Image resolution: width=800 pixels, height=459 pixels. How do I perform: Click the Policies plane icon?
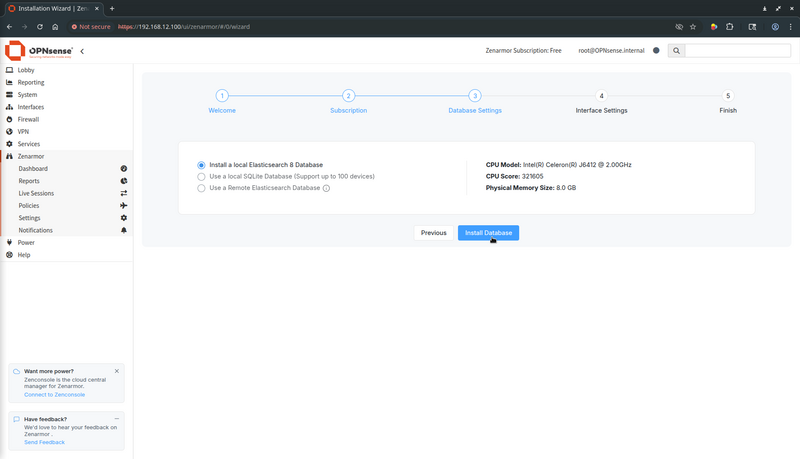click(x=123, y=205)
